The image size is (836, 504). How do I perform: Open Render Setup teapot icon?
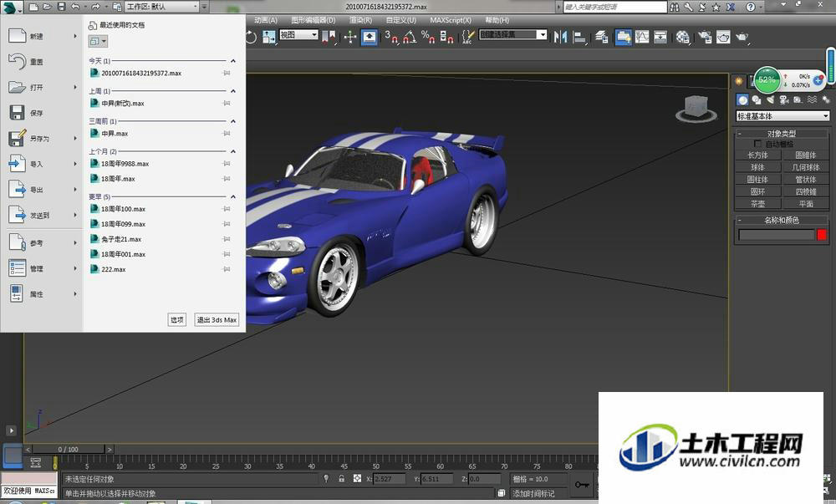705,37
